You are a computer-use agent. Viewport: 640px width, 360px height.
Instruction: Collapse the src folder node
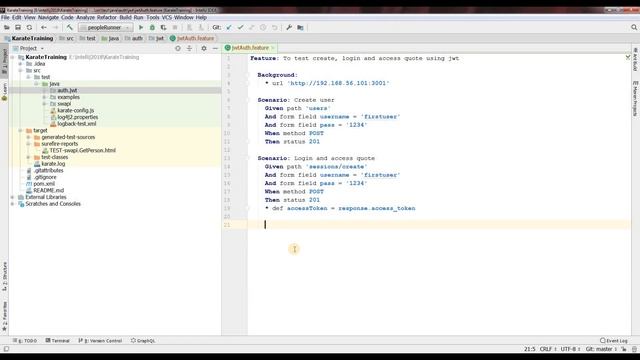20,70
